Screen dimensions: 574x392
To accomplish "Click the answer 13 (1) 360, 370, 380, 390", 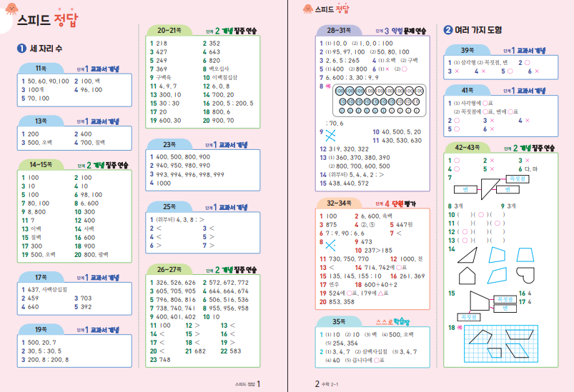I will pyautogui.click(x=355, y=158).
